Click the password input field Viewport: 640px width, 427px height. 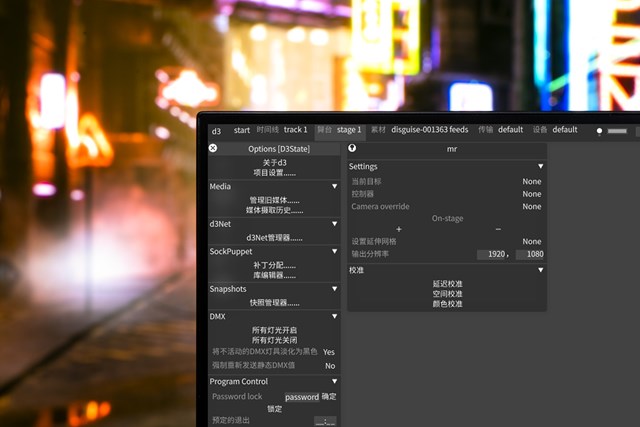[x=302, y=397]
